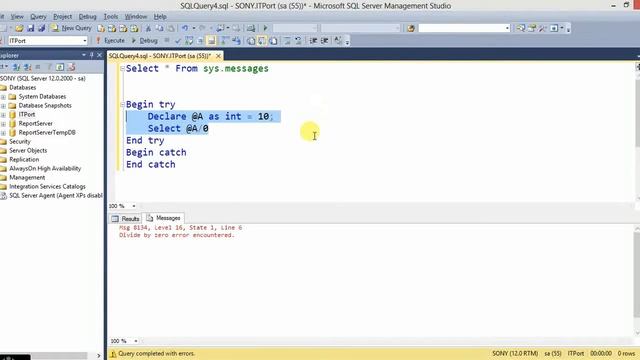640x360 pixels.
Task: Click the Increase Indent icon
Action: coord(324,40)
